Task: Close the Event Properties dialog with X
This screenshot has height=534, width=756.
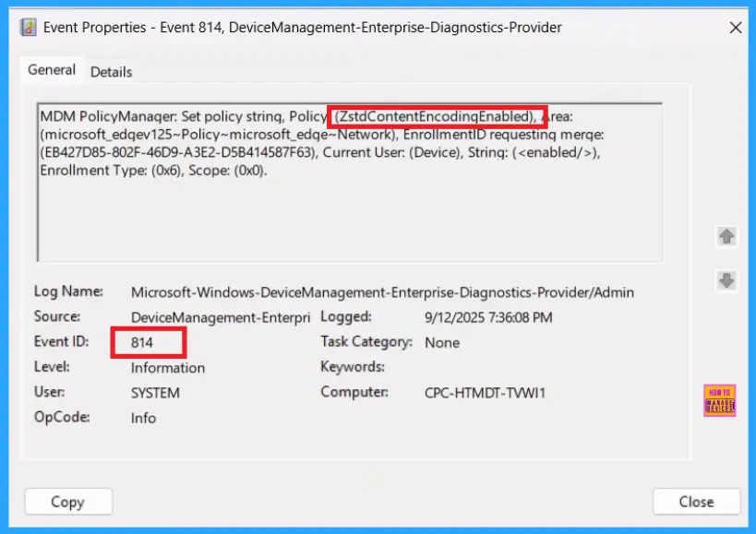Action: (736, 28)
